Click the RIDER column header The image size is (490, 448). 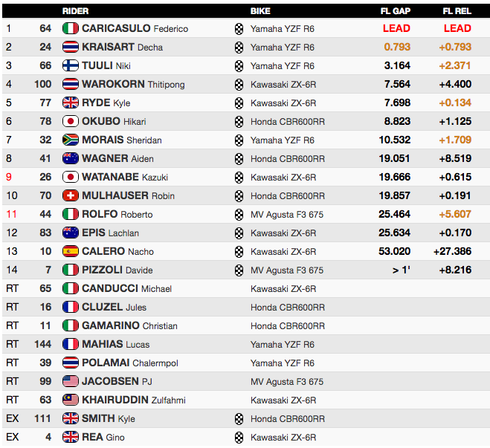pyautogui.click(x=75, y=11)
